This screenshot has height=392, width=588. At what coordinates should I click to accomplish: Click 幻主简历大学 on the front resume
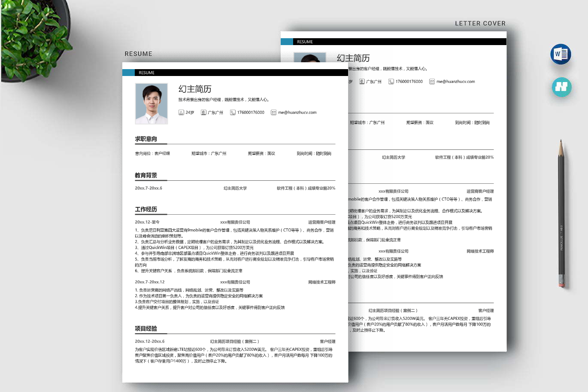point(235,188)
